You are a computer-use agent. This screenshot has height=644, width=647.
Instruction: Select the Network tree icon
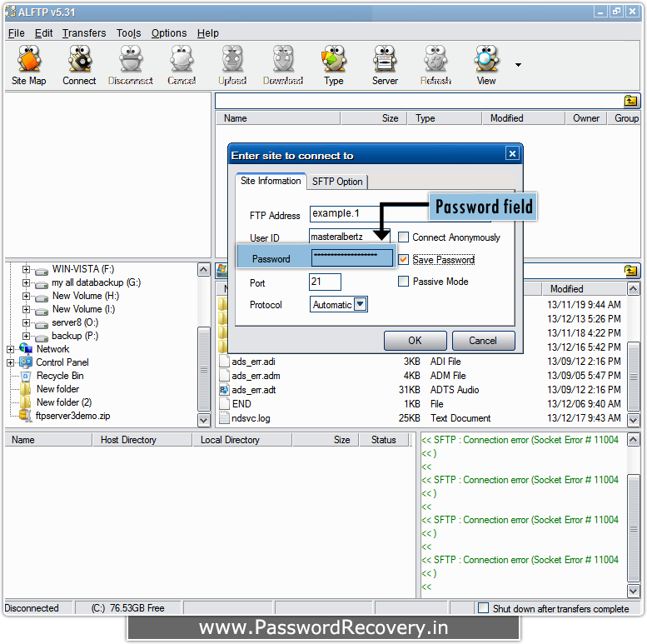pos(26,349)
